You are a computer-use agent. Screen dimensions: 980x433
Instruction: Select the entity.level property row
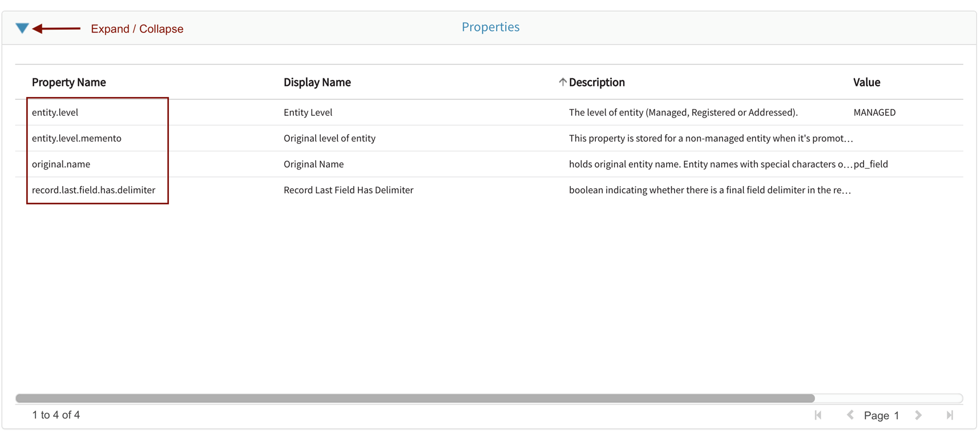tap(55, 112)
